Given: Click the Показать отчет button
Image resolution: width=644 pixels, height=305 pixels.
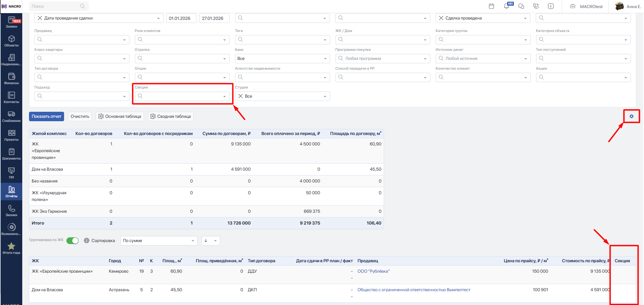Looking at the screenshot, I should (x=47, y=116).
